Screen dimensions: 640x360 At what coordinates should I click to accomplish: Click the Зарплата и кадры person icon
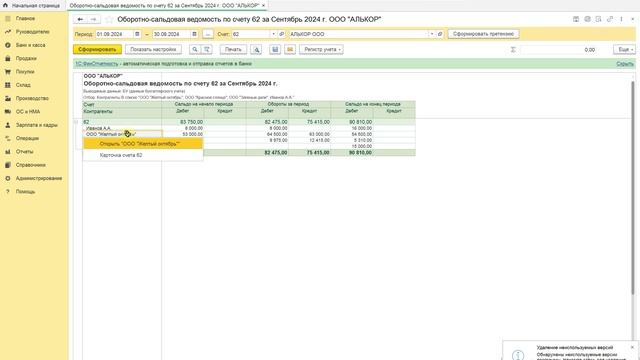click(x=8, y=125)
